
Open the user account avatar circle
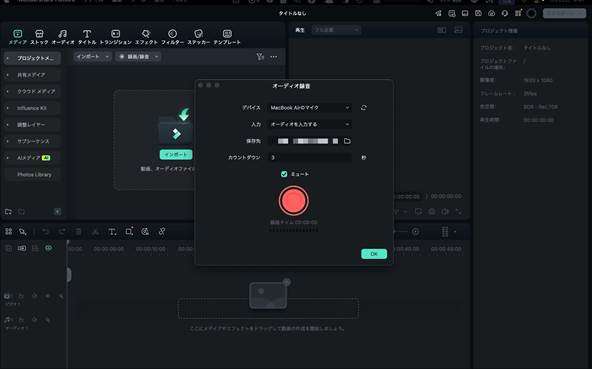(x=532, y=14)
